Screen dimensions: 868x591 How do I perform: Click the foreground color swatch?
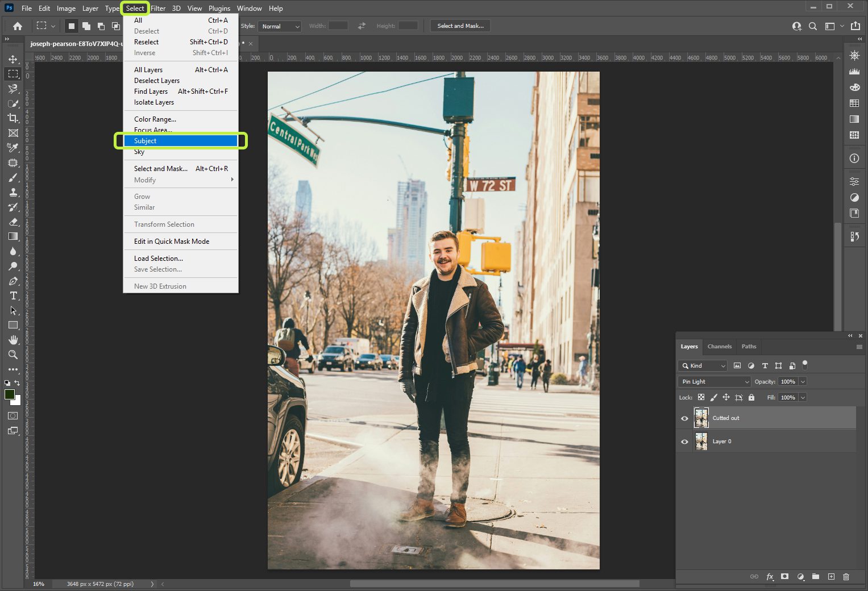[9, 394]
